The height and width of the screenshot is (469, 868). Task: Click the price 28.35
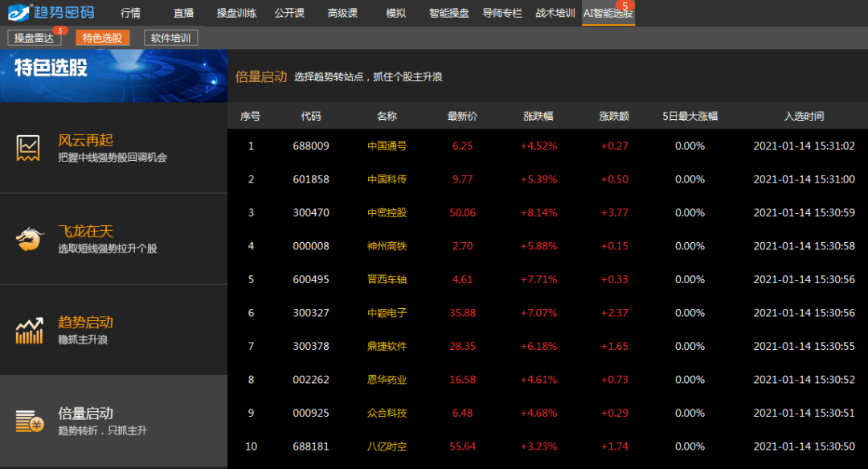(462, 346)
